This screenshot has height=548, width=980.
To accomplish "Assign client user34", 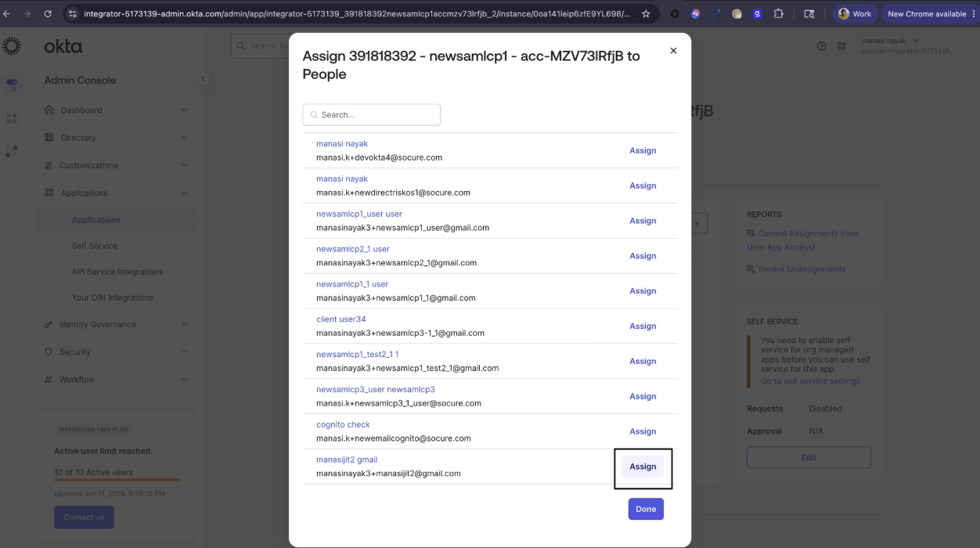I will pos(643,326).
